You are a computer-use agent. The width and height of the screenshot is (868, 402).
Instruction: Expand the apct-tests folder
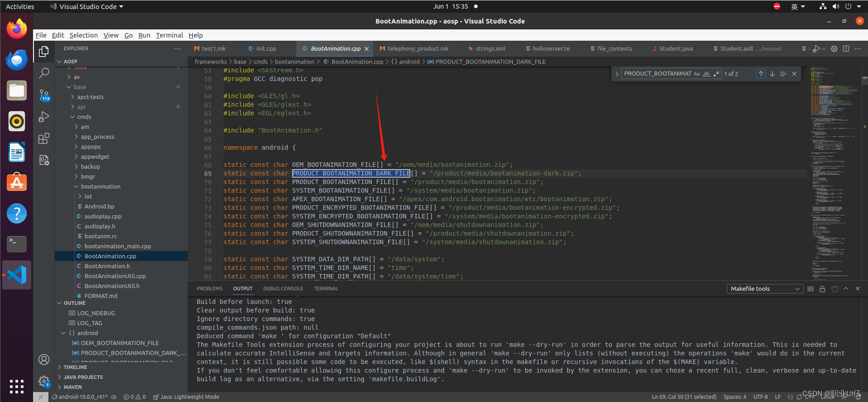pos(73,97)
